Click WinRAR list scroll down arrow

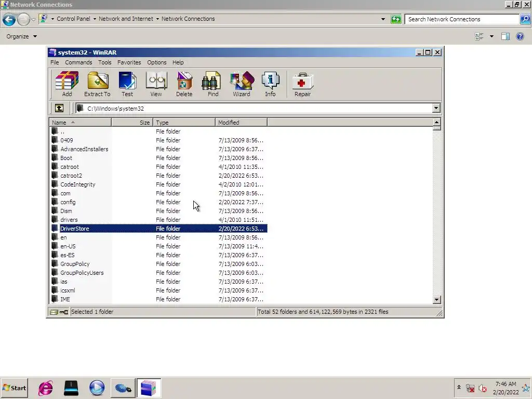click(436, 300)
